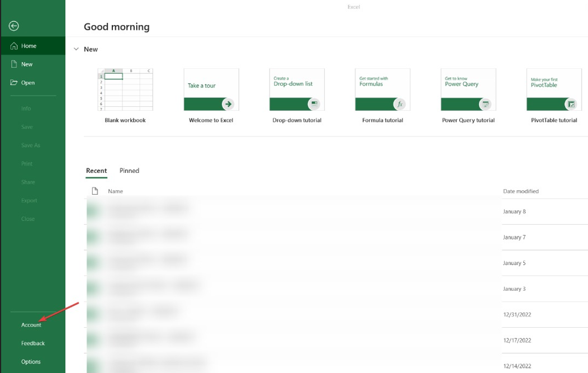Collapse the New section chevron

76,49
